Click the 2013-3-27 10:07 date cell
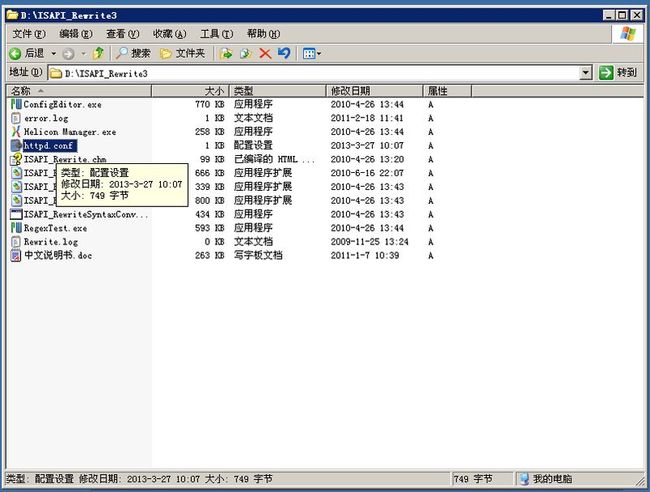Screen dimensions: 650x492 pos(367,145)
